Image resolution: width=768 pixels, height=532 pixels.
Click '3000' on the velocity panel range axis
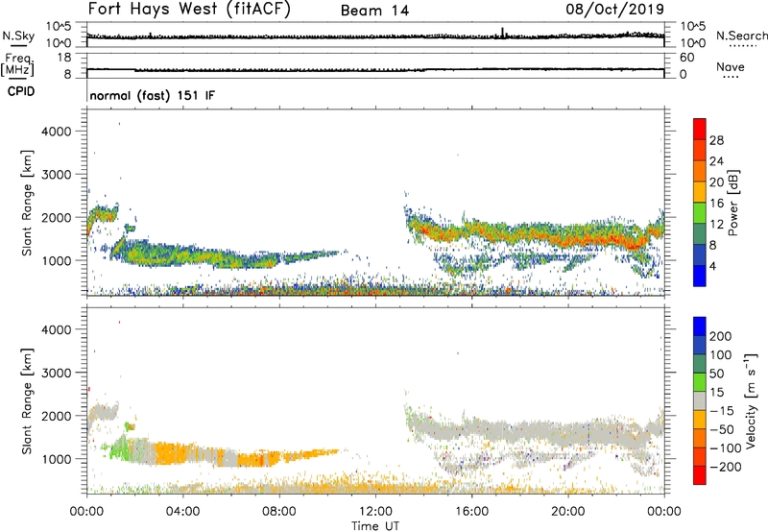(56, 373)
